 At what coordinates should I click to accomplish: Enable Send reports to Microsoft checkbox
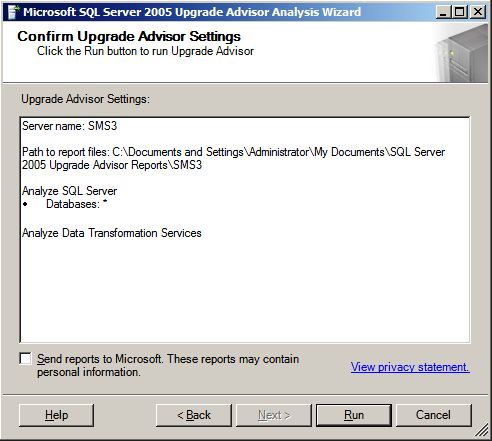coord(26,359)
